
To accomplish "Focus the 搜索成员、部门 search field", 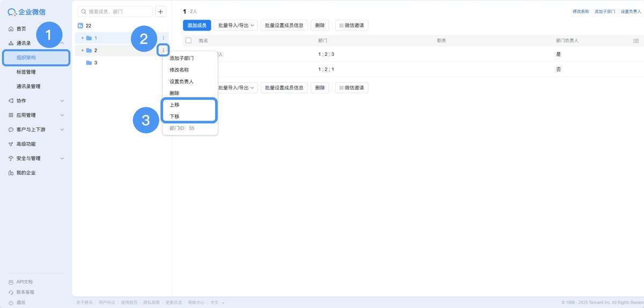I will [x=115, y=11].
